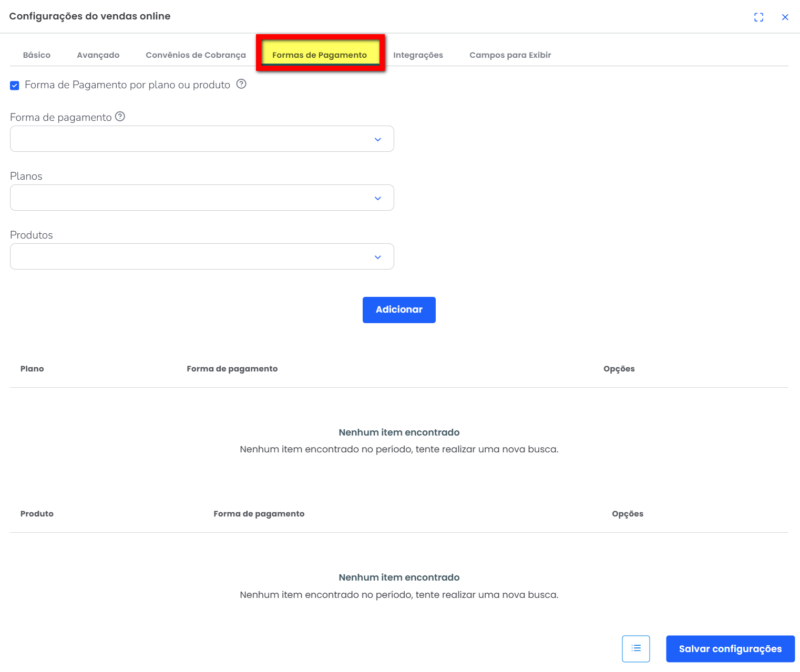Open the Convênios de Cobrança tab
800x672 pixels.
[196, 55]
